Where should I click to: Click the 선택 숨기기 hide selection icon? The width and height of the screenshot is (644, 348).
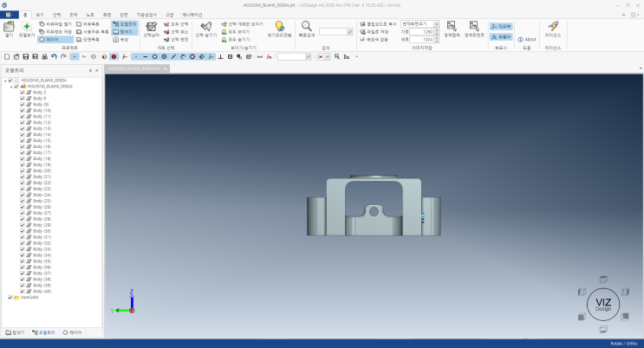coord(205,27)
